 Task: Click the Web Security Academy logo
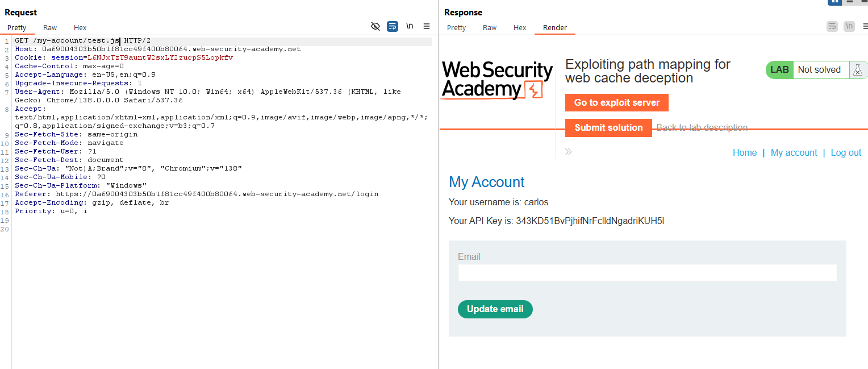pyautogui.click(x=497, y=80)
